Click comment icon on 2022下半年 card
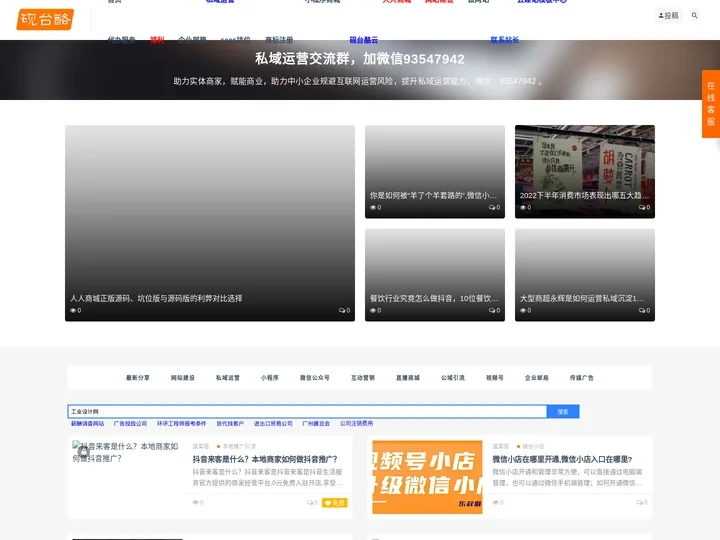The width and height of the screenshot is (720, 540). coord(641,208)
